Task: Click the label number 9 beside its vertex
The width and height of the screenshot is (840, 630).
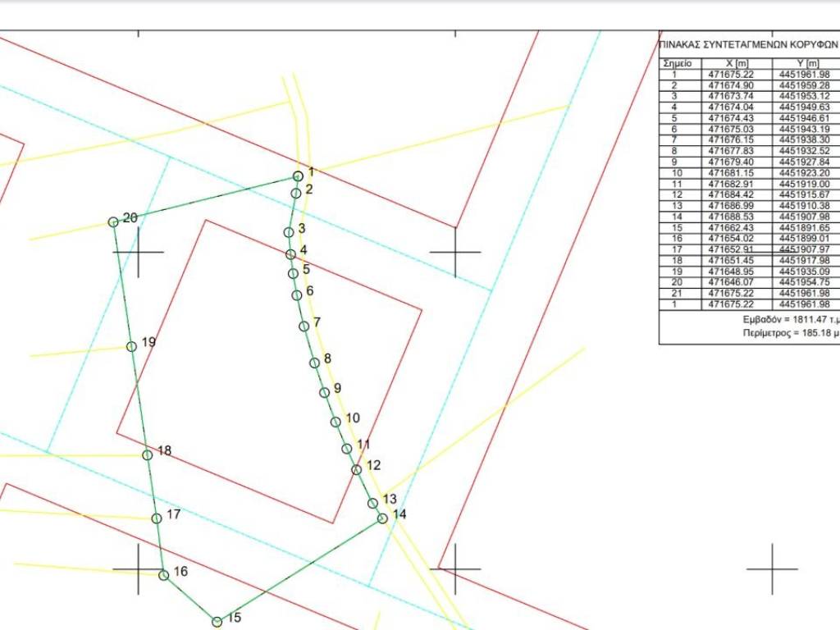Action: pos(337,388)
